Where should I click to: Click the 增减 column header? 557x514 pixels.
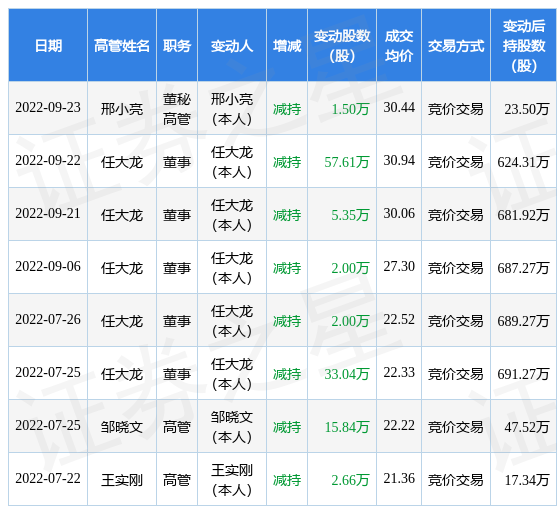point(287,46)
